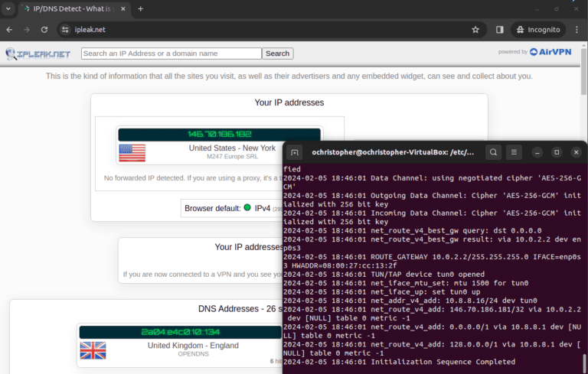Open a new browser tab

140,8
